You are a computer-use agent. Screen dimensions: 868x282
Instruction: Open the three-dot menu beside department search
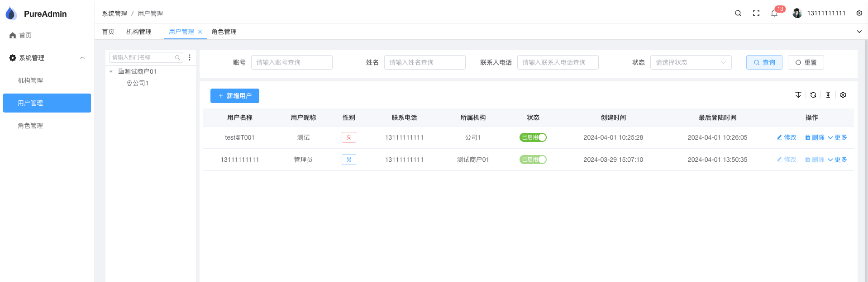[x=190, y=57]
